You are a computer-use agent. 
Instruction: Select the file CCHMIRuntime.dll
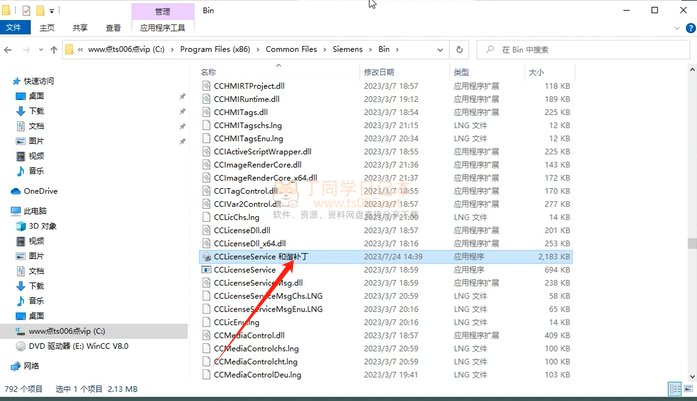[x=247, y=99]
